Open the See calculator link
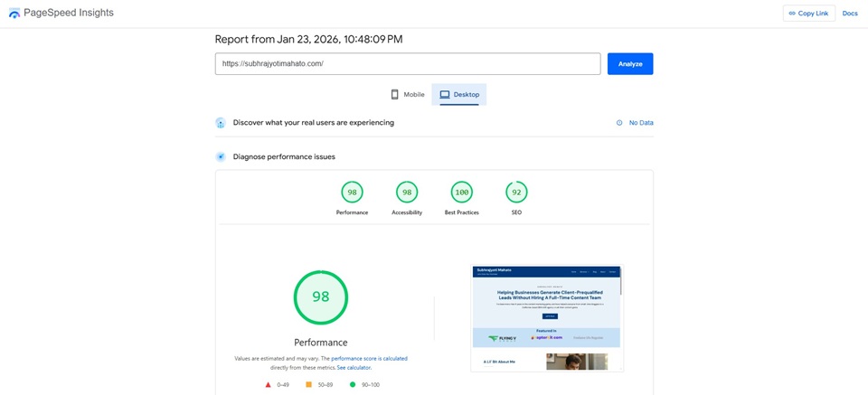This screenshot has height=395, width=868. point(354,367)
